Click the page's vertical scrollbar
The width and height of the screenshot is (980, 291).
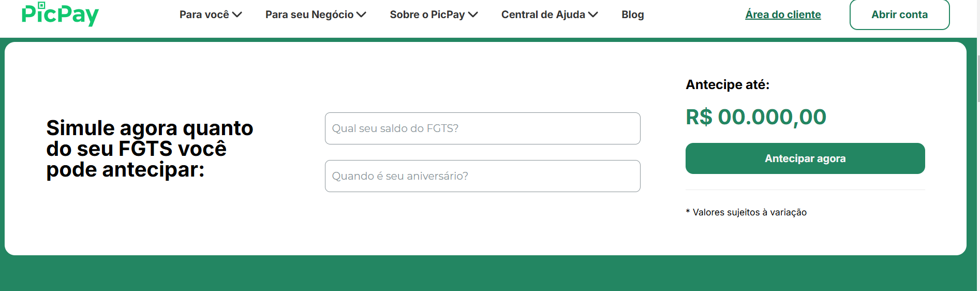click(x=978, y=78)
